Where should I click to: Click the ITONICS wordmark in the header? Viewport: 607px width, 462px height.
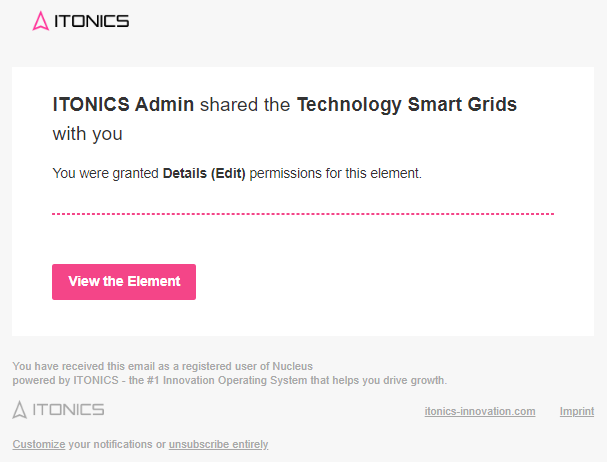(91, 20)
